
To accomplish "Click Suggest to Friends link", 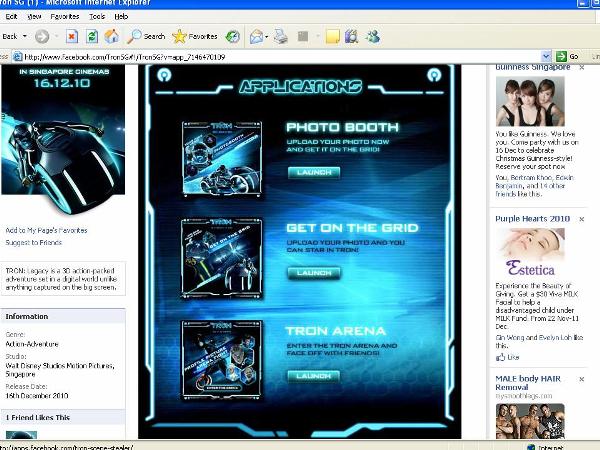I will tap(34, 243).
